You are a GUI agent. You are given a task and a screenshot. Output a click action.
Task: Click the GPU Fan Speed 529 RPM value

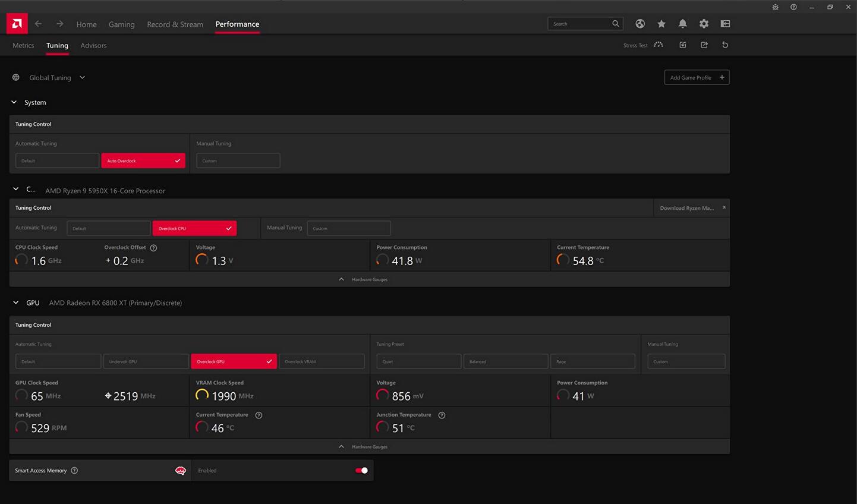[49, 428]
